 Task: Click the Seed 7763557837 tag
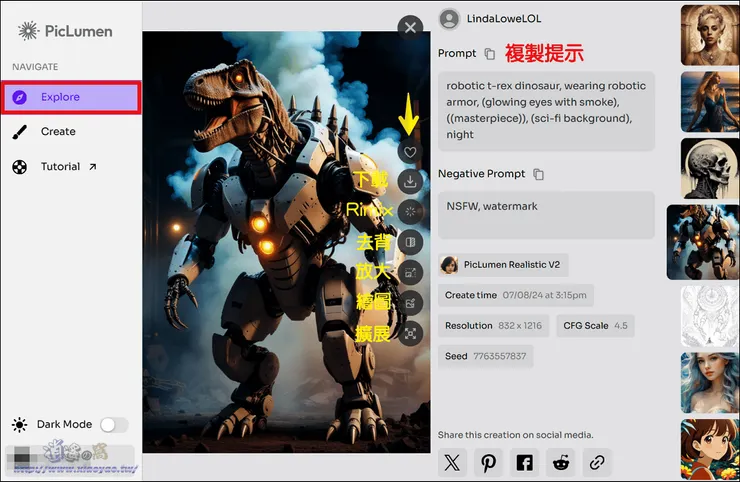(x=485, y=356)
